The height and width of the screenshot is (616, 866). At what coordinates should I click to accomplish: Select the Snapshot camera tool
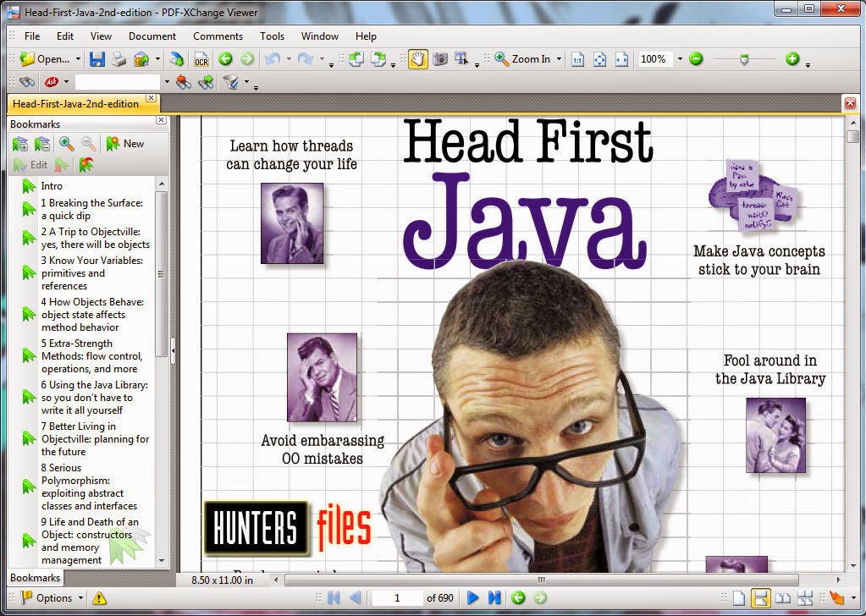[x=439, y=59]
